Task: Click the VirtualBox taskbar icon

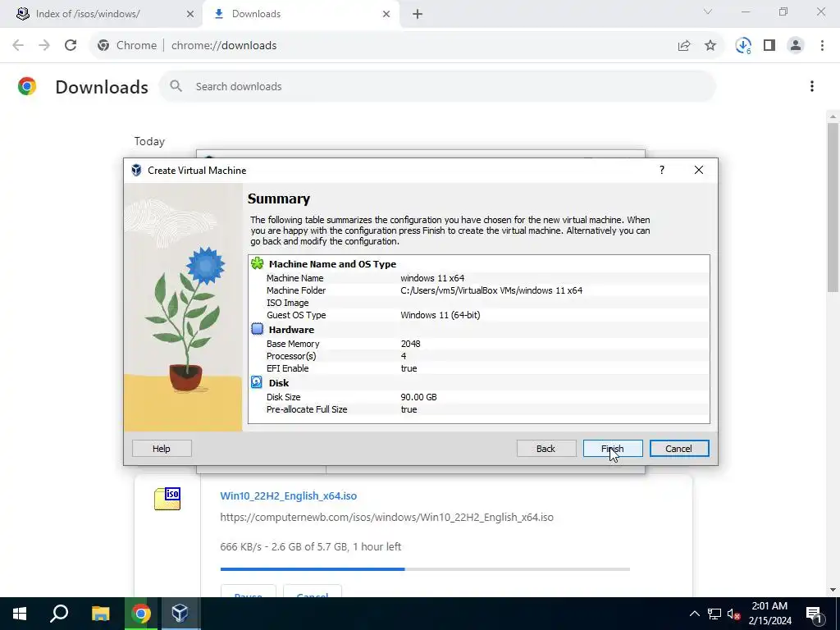Action: click(x=180, y=614)
